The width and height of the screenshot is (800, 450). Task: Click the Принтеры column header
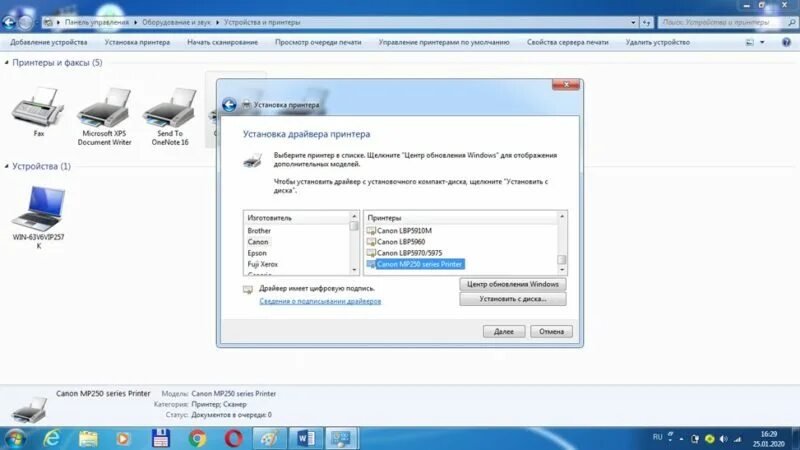tap(461, 218)
